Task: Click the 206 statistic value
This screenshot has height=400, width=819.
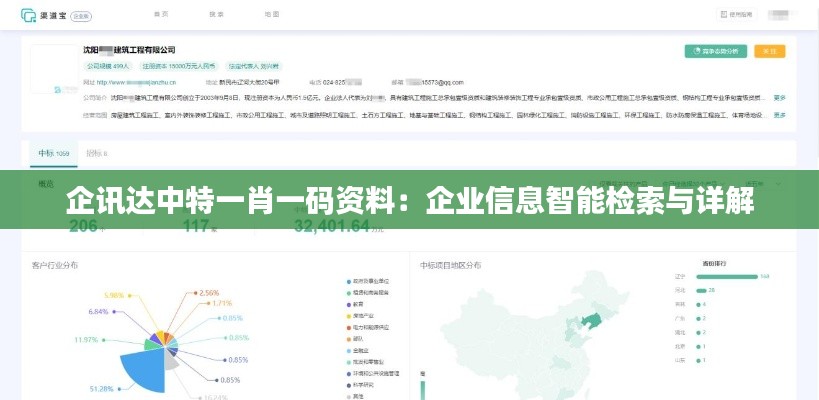Action: coord(83,227)
